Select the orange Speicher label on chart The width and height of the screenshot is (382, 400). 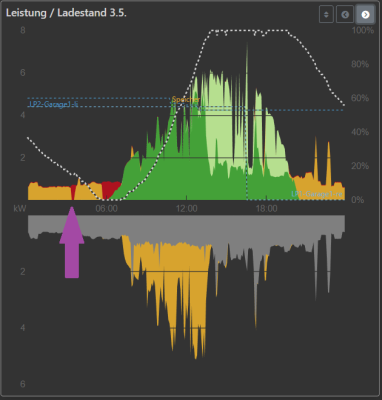pos(186,99)
